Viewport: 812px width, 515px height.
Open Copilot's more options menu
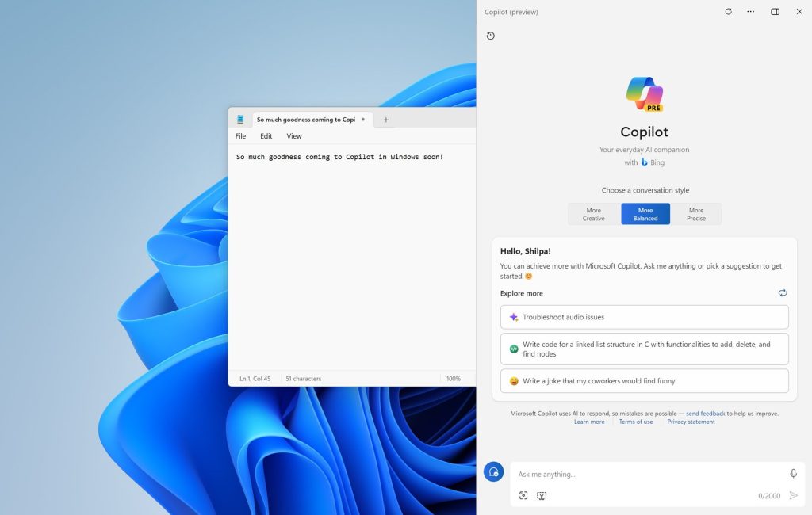point(750,12)
